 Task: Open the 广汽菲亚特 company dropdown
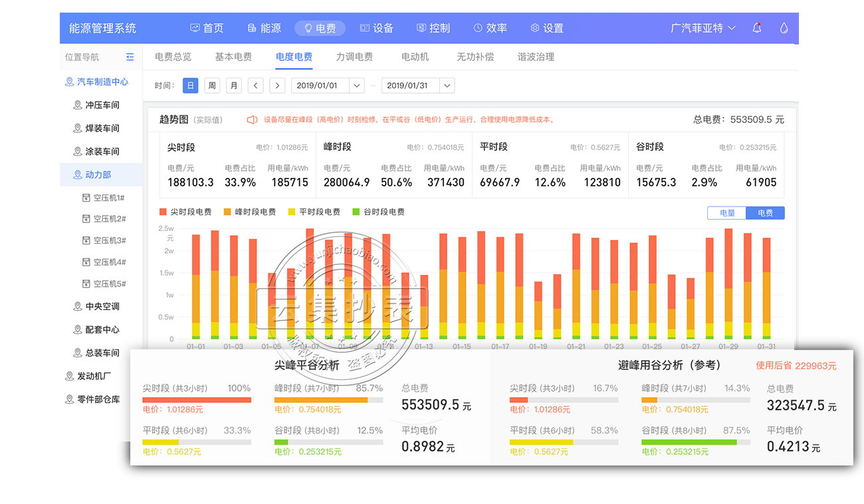coord(703,28)
